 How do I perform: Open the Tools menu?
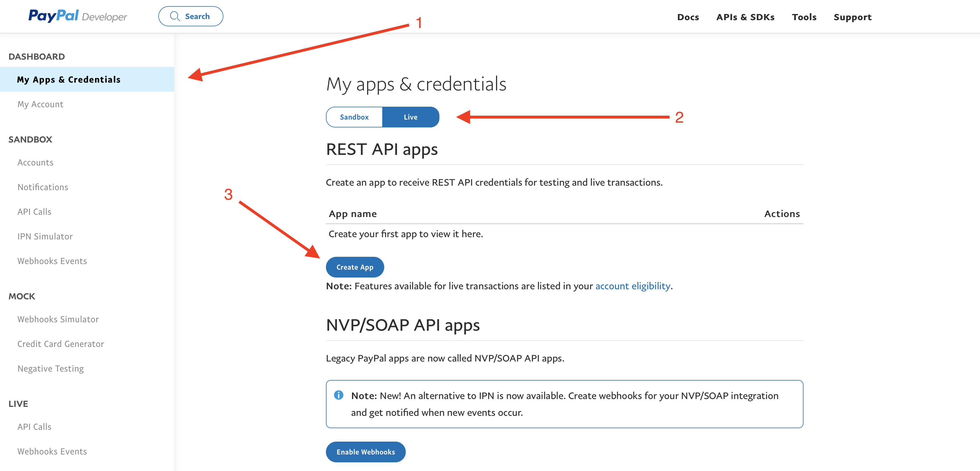coord(804,17)
